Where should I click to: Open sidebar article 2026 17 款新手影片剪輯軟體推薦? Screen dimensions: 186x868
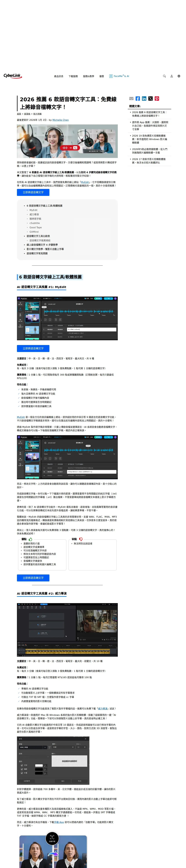pyautogui.click(x=149, y=161)
